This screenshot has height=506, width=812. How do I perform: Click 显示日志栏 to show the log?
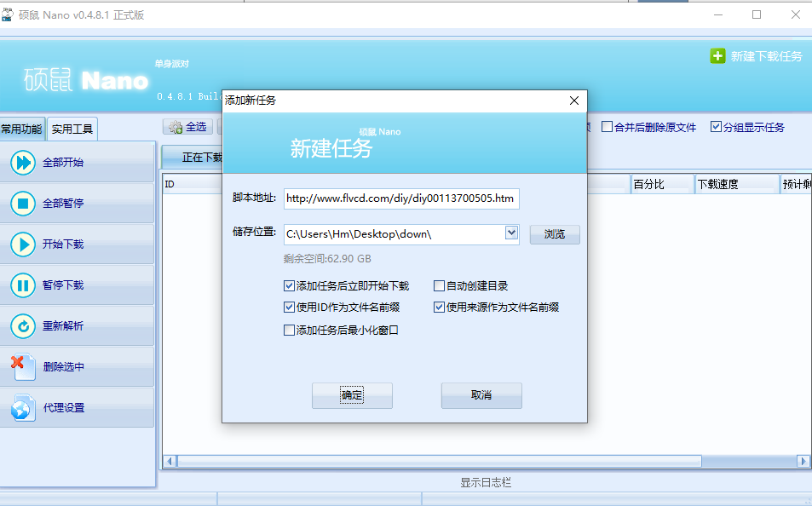click(486, 483)
